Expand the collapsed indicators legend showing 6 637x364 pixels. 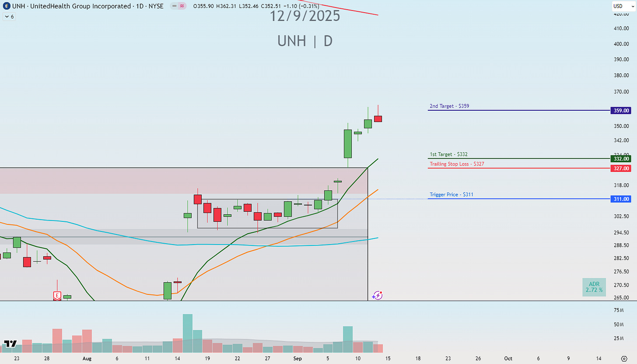tap(9, 16)
